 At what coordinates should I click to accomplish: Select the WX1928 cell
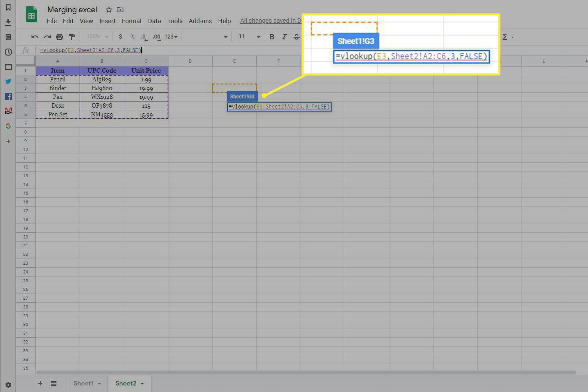click(x=102, y=97)
